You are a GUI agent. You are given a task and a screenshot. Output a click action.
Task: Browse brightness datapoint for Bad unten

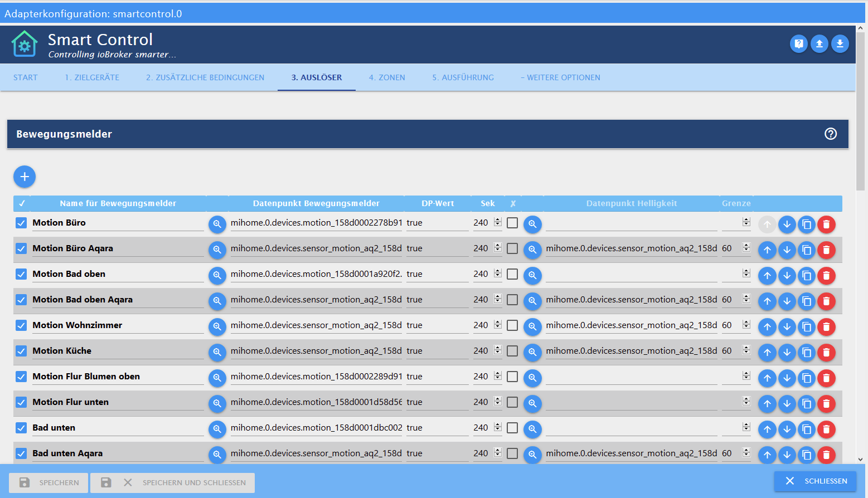pyautogui.click(x=532, y=429)
